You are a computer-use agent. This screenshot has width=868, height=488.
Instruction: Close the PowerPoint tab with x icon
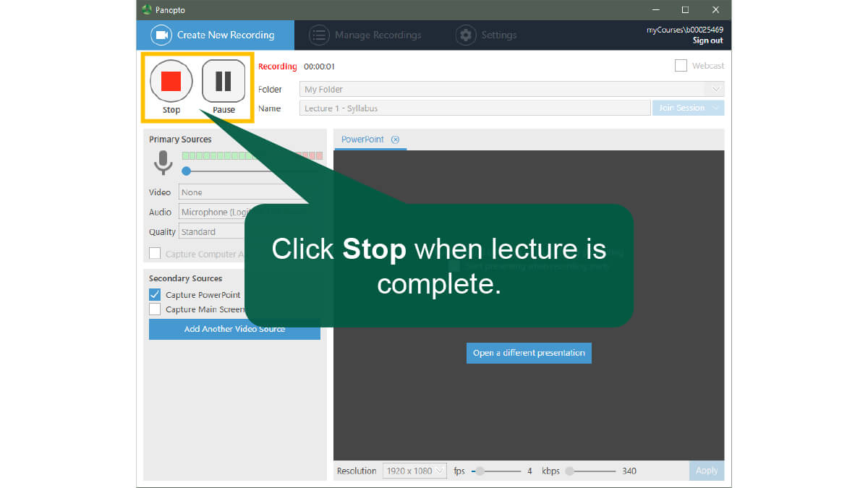click(395, 140)
